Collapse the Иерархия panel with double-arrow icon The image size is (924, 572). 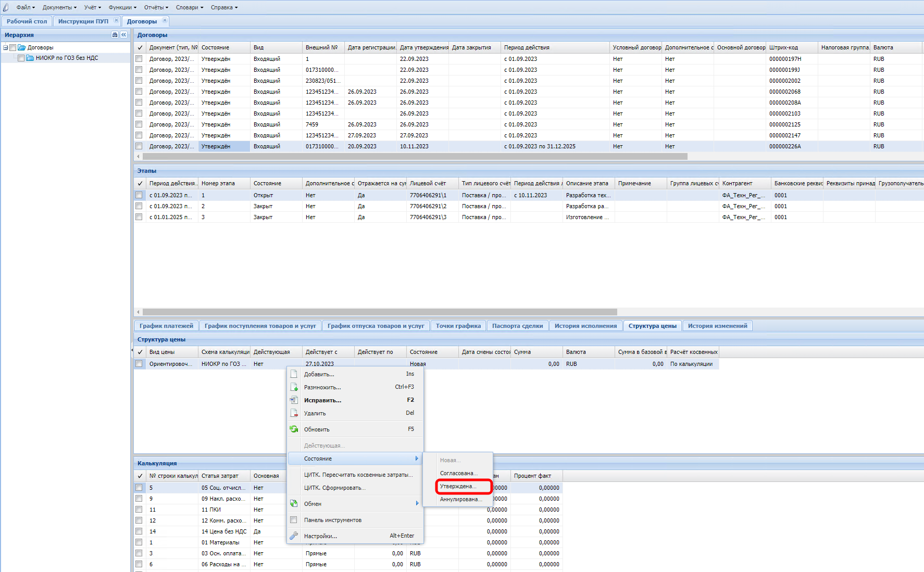(x=123, y=35)
